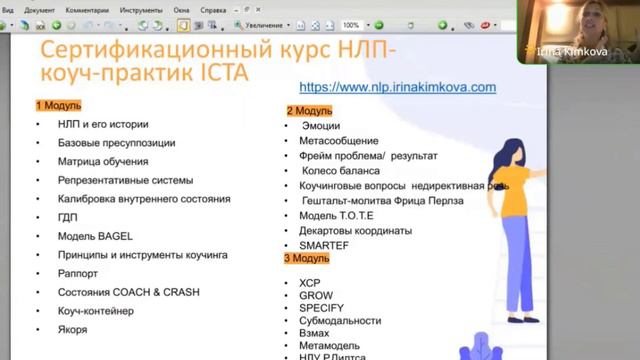Select the text selection tool icon
Image resolution: width=640 pixels, height=360 pixels.
coord(212,25)
